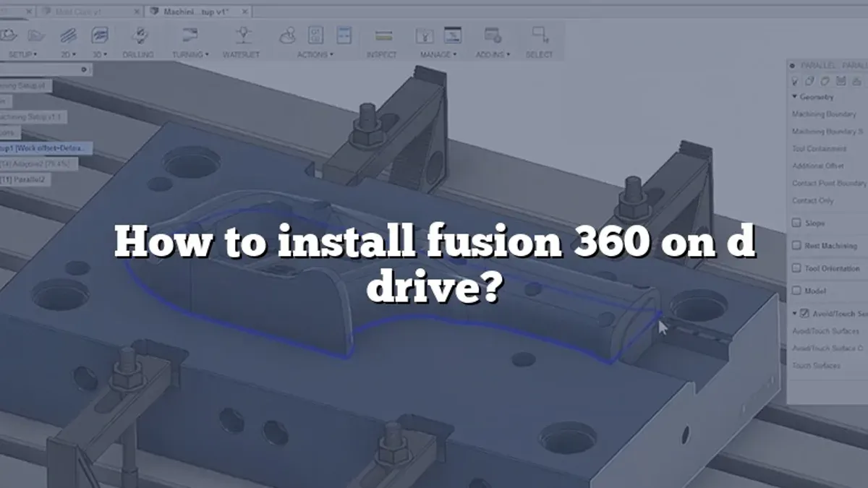Click the WATERJET toolbar label
This screenshot has height=488, width=868.
click(x=241, y=55)
